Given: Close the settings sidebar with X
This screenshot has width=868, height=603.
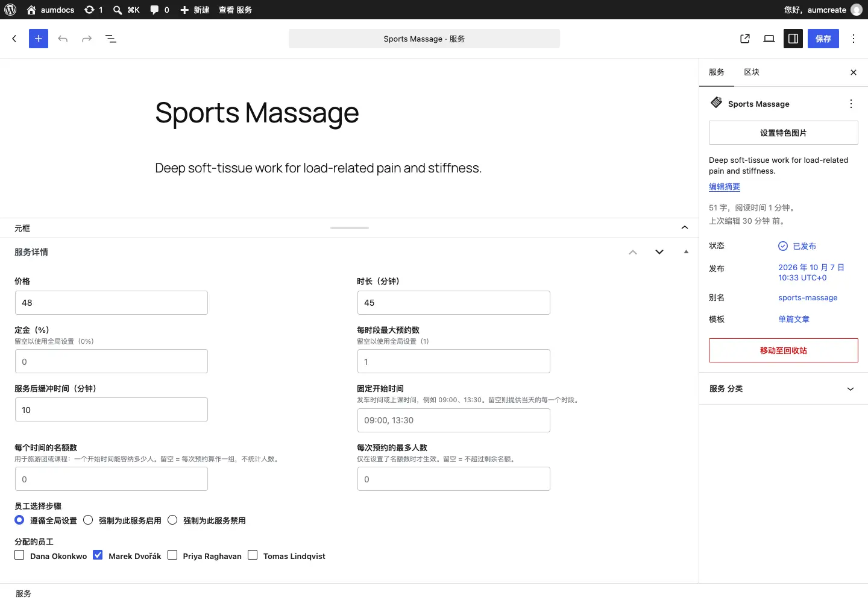Looking at the screenshot, I should [x=854, y=72].
